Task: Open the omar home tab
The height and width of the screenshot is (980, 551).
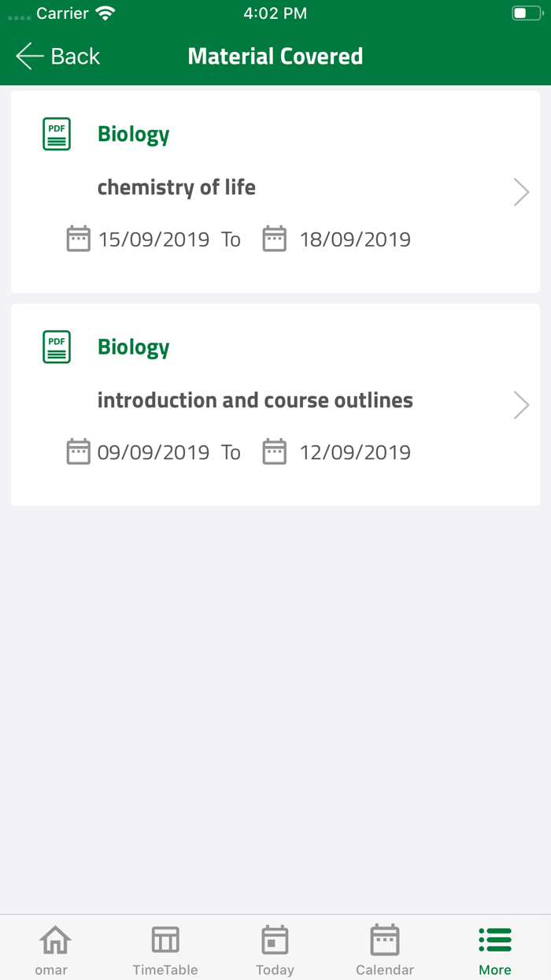Action: coord(54,949)
